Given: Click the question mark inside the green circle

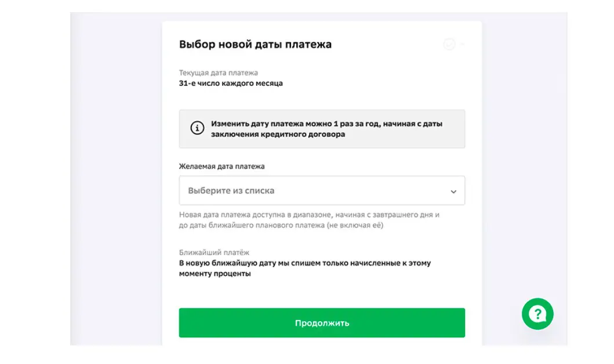Looking at the screenshot, I should click(x=538, y=314).
